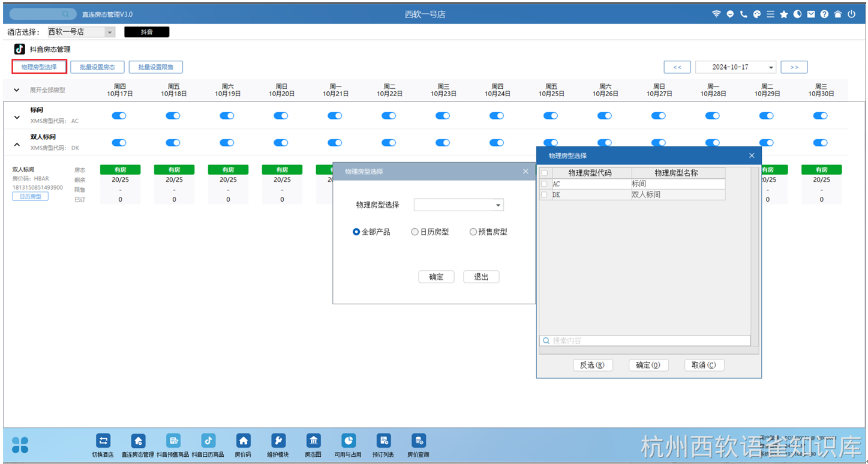This screenshot has height=464, width=868.
Task: Click the 批量设置房态 button
Action: tap(97, 67)
